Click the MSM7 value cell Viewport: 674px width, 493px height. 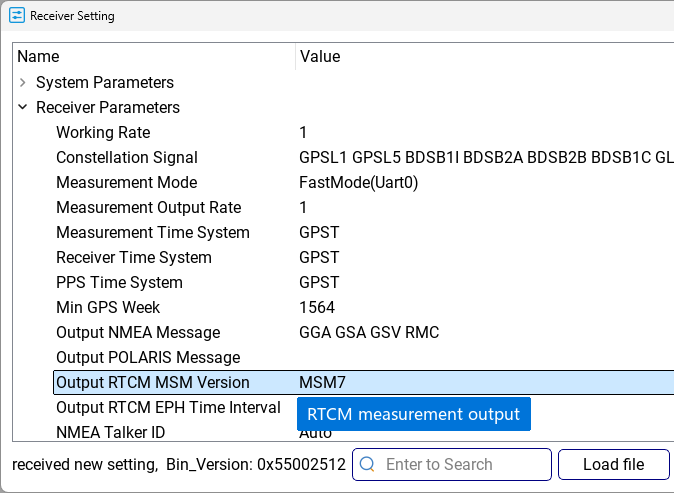[485, 382]
